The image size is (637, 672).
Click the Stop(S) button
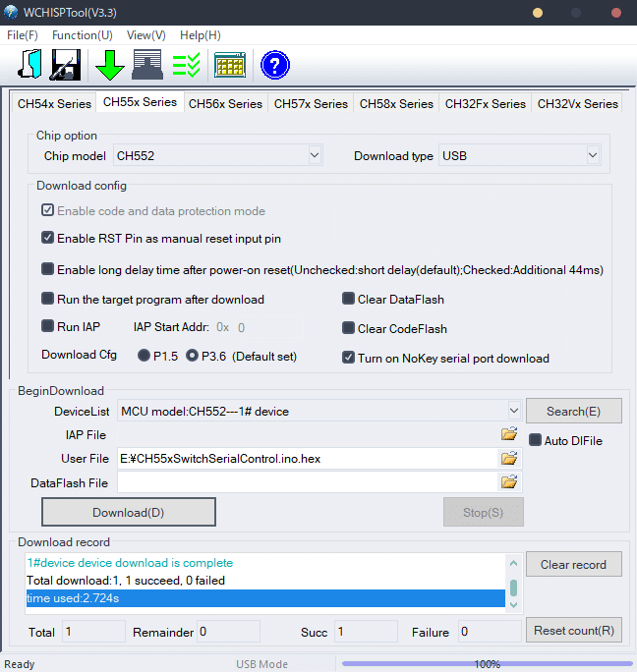pyautogui.click(x=483, y=512)
